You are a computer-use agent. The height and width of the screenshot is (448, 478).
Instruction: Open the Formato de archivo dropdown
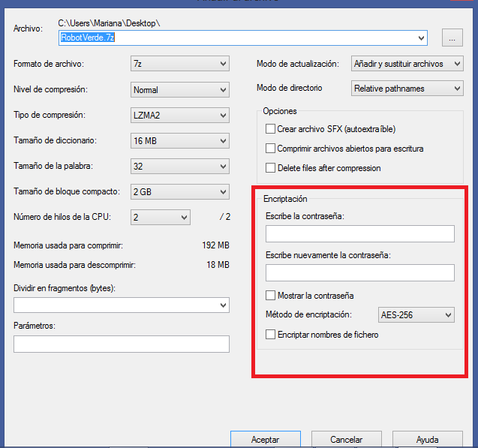point(180,64)
